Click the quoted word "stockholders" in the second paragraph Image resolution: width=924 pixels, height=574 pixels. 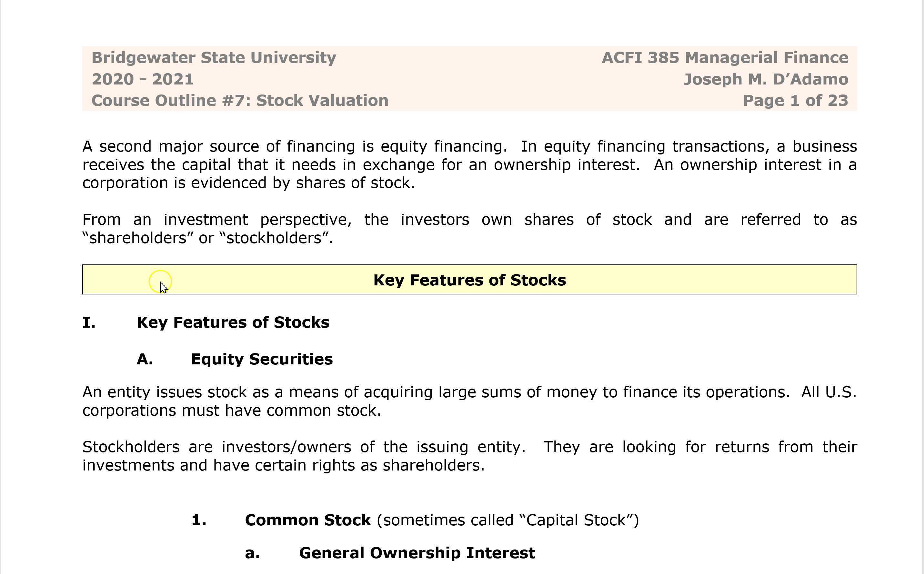click(274, 238)
